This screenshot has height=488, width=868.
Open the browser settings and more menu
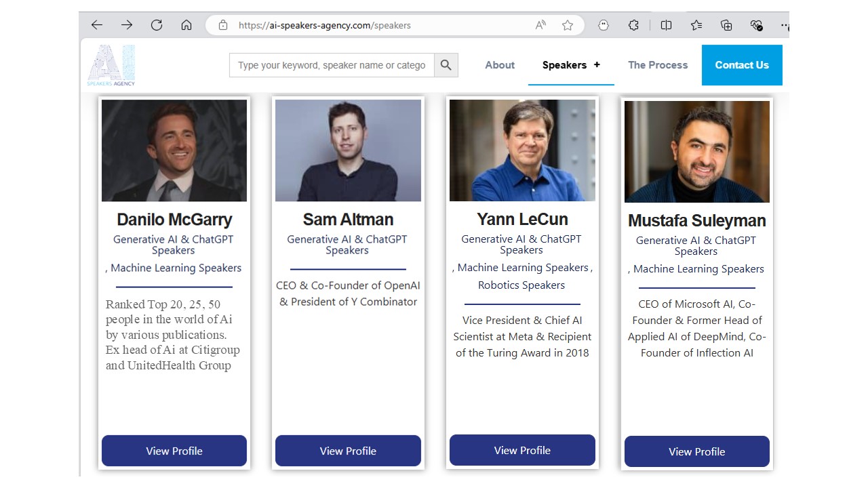pos(785,25)
